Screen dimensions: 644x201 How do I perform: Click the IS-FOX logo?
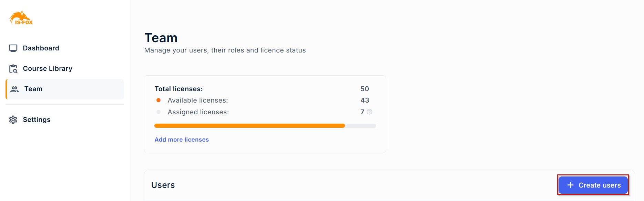click(21, 18)
